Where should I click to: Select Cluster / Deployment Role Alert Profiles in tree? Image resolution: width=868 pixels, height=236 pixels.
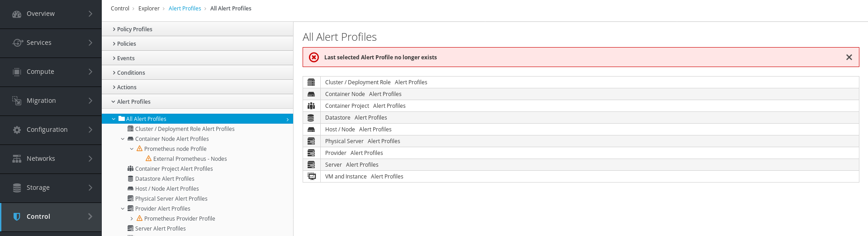[185, 129]
